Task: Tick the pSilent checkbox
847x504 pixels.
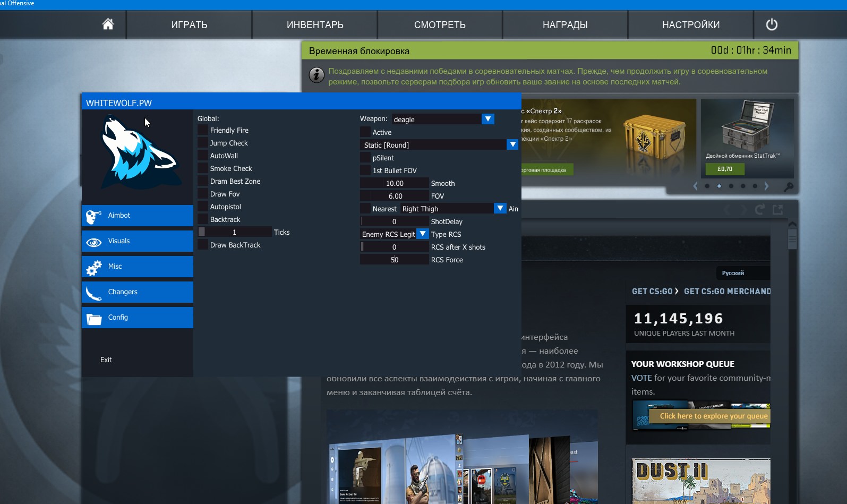Action: (365, 158)
